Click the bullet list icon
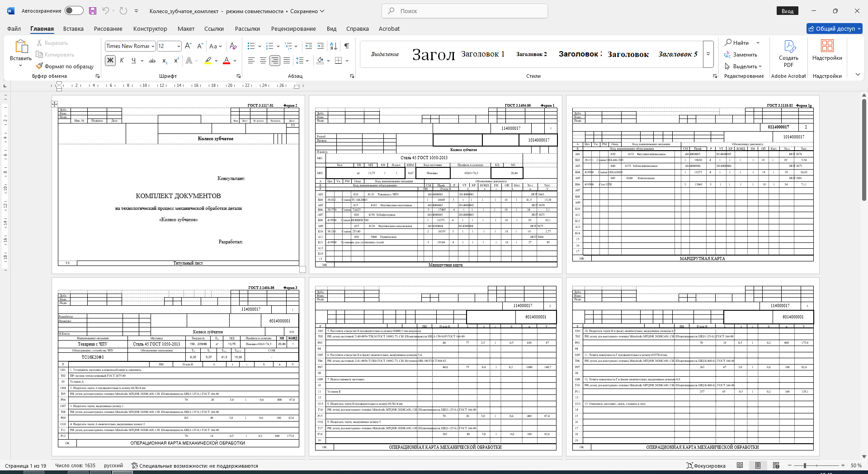 click(251, 46)
